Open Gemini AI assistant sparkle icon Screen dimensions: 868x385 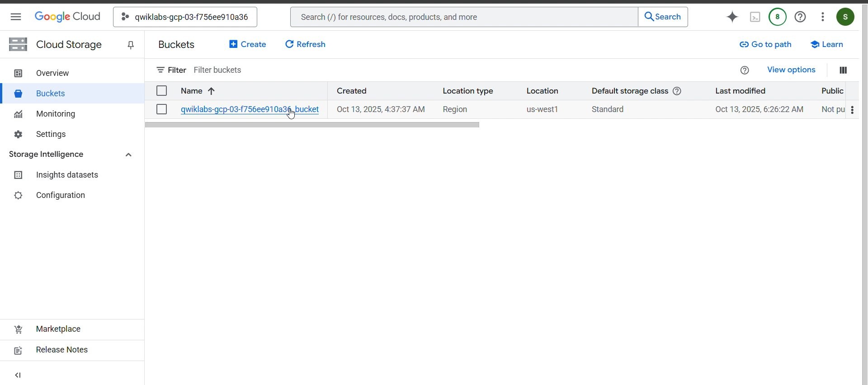point(732,17)
